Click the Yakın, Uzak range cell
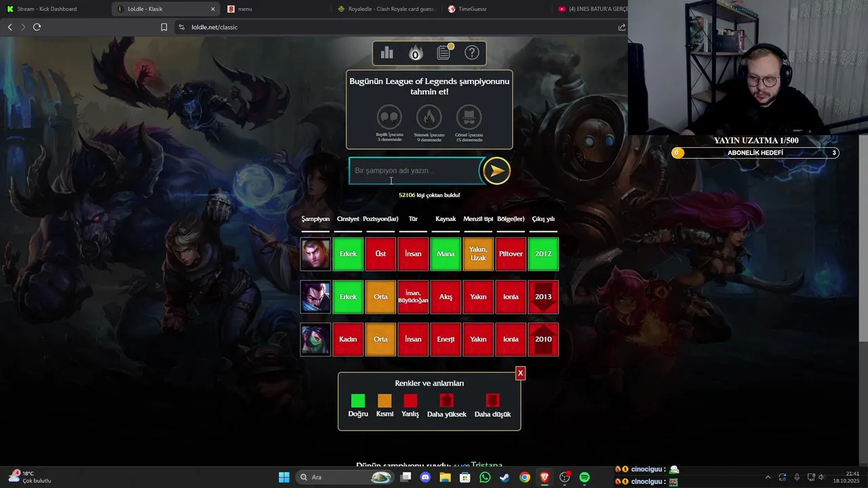This screenshot has width=868, height=488. pyautogui.click(x=478, y=254)
